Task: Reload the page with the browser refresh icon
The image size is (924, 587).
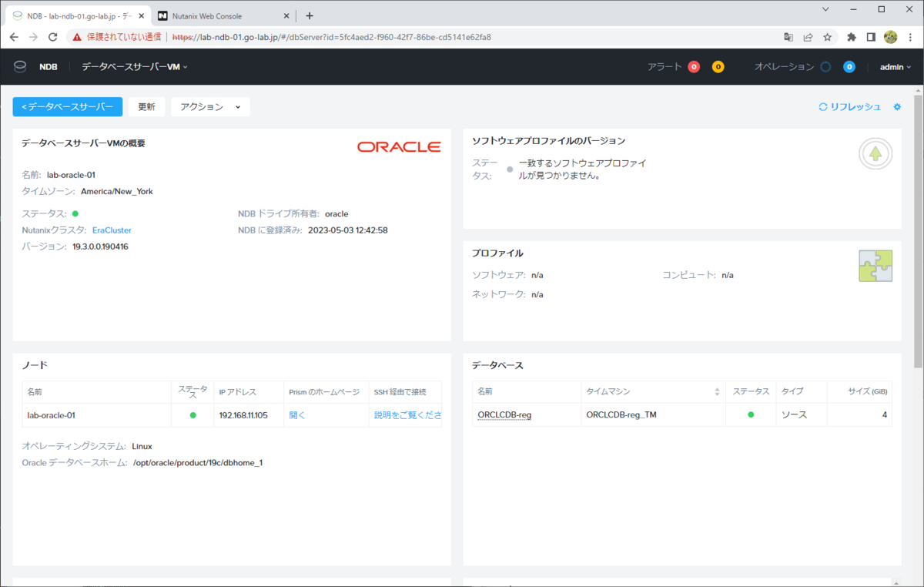Action: (53, 36)
